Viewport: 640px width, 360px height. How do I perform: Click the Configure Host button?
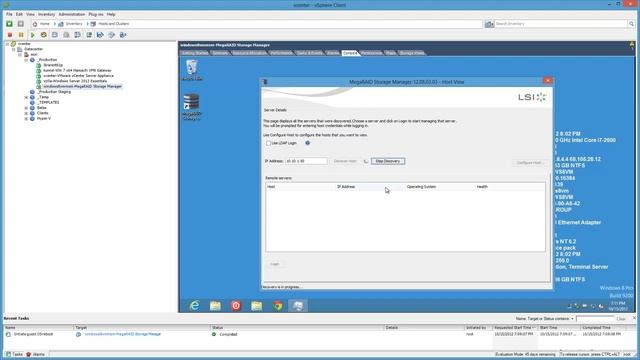[529, 163]
